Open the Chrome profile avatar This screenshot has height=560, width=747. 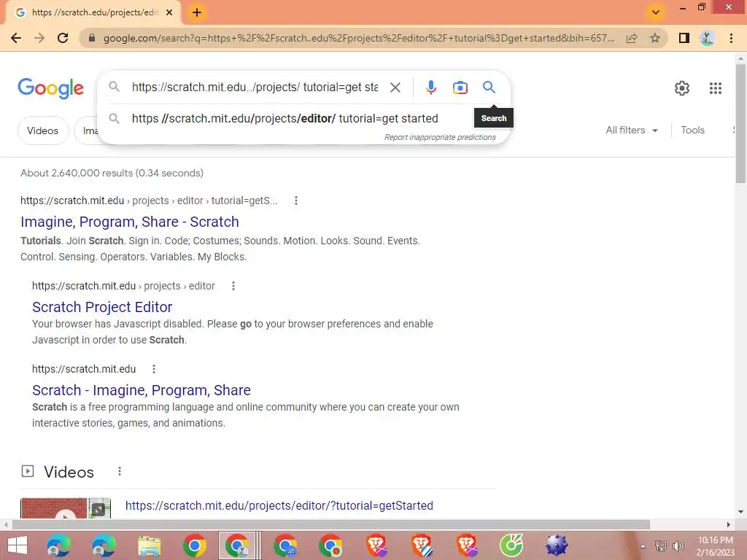coord(707,38)
